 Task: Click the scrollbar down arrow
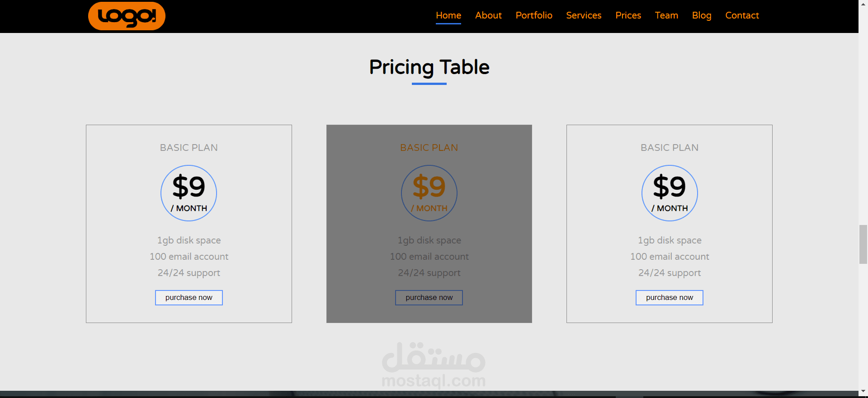tap(863, 391)
